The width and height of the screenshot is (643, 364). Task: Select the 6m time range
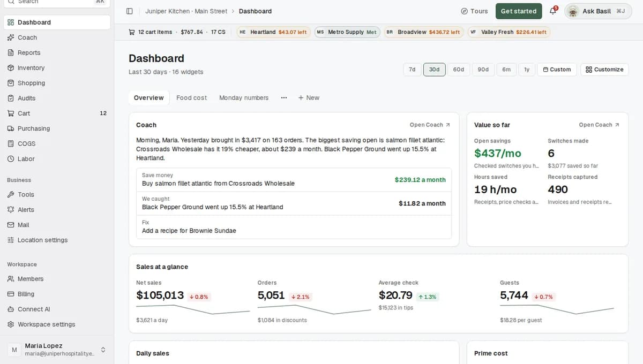click(x=506, y=70)
